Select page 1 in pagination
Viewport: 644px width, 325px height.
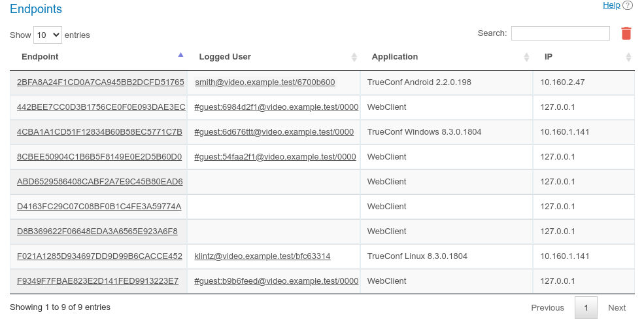586,307
